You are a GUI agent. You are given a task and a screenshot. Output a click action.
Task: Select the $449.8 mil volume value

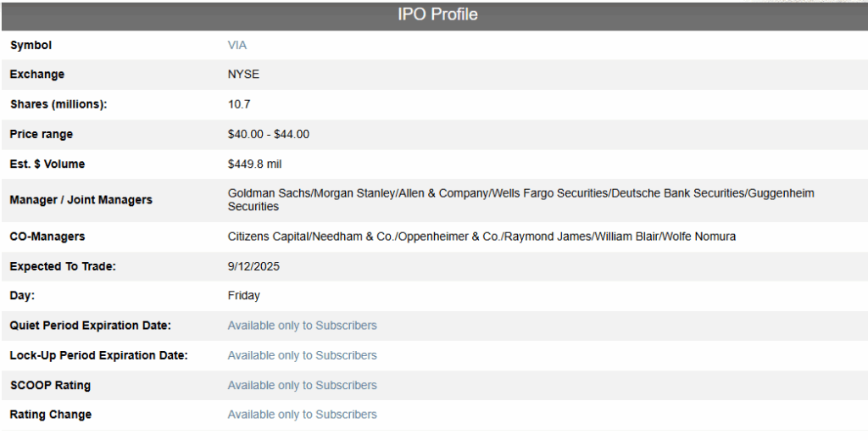[254, 164]
